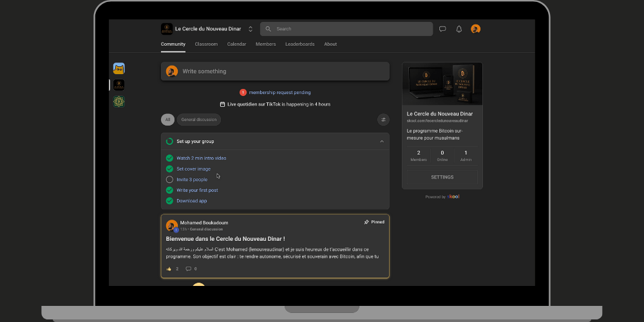
Task: Click the Le Cercle du Nouveau Dinar group logo
Action: tap(166, 29)
